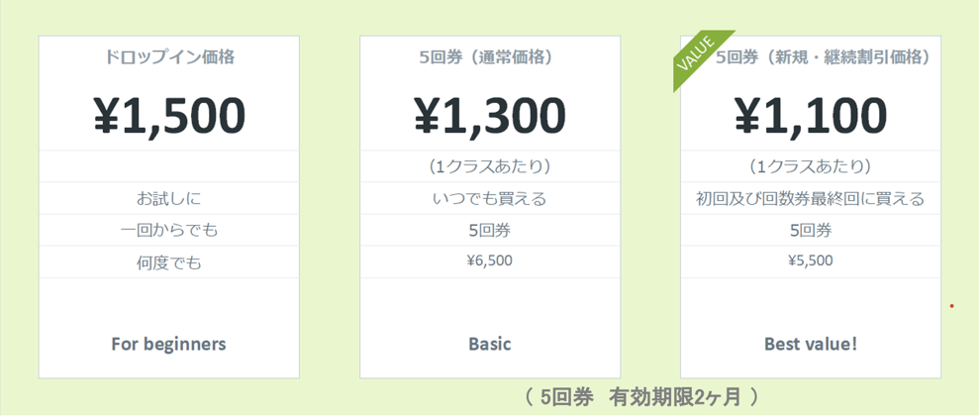The width and height of the screenshot is (980, 417).
Task: Select the 初回及び回数券最終回に買える row
Action: [811, 198]
